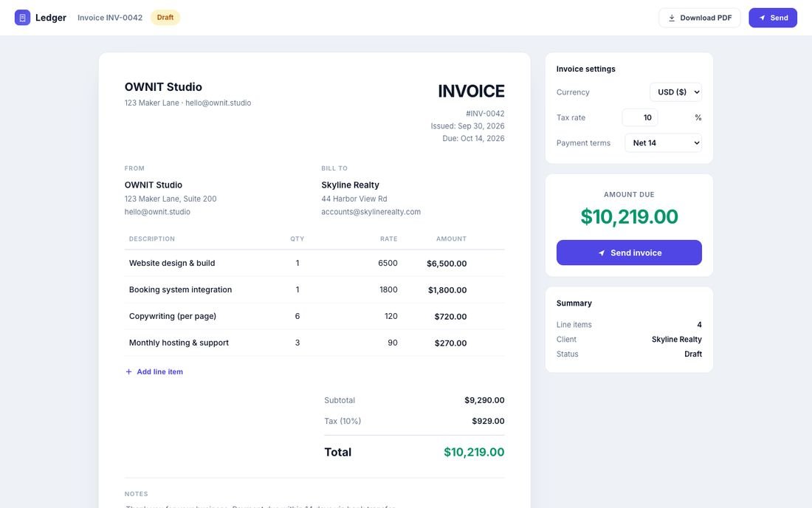Image resolution: width=812 pixels, height=508 pixels.
Task: Click the $270.00 amount
Action: (450, 343)
